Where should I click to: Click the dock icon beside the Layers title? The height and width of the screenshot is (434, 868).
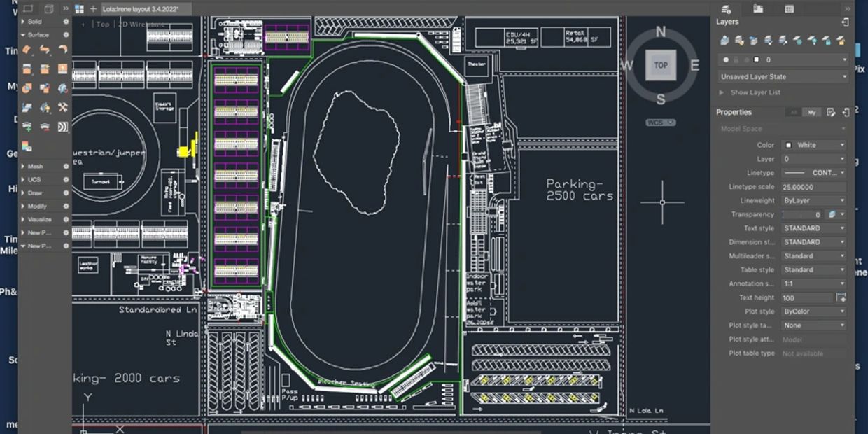(x=845, y=22)
